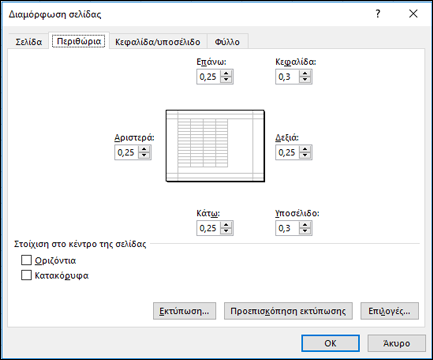433x360 pixels.
Task: Click the Αριστερά margin input field
Action: coord(127,152)
